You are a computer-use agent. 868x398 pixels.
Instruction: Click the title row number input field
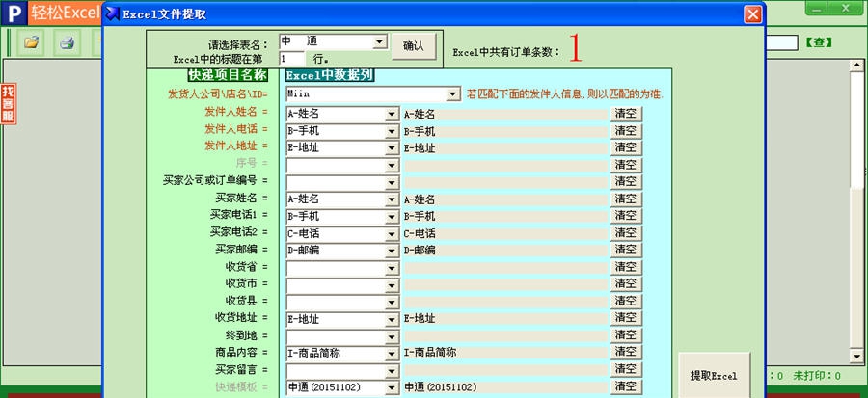[291, 59]
